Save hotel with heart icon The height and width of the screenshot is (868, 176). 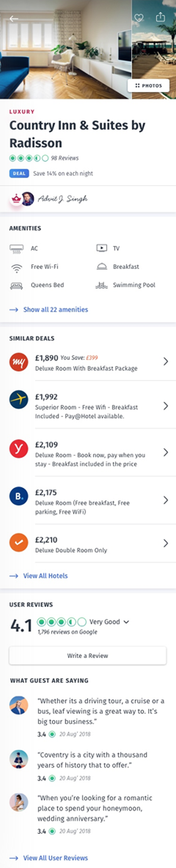coord(139,18)
